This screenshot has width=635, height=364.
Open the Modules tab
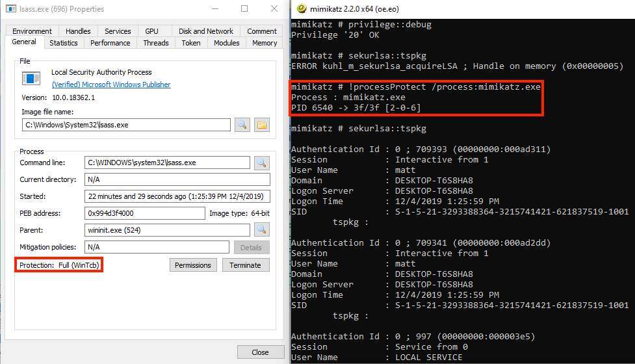226,43
